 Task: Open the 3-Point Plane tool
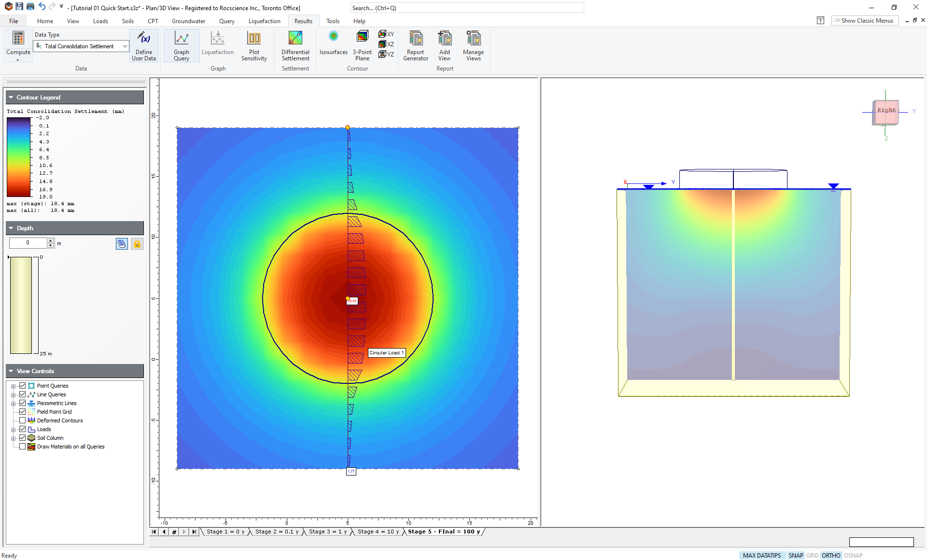pos(362,45)
